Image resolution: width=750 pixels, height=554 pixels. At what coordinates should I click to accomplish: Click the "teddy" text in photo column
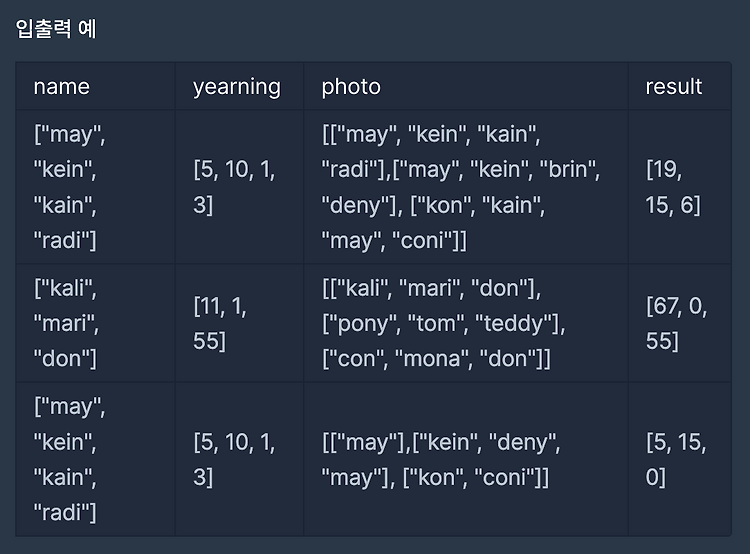pos(517,324)
